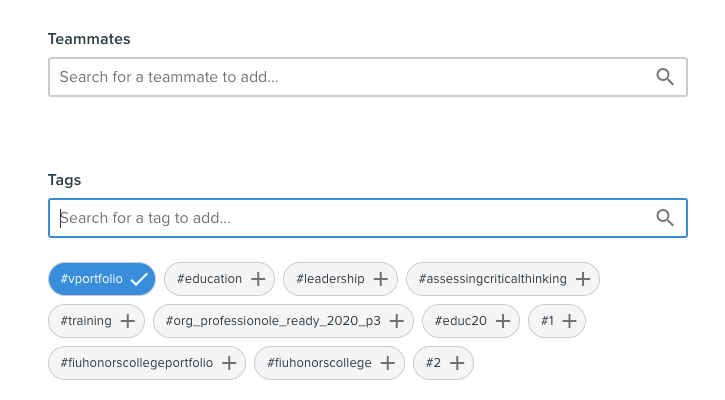
Task: Click the plus icon on #educ20 tag
Action: click(x=503, y=321)
